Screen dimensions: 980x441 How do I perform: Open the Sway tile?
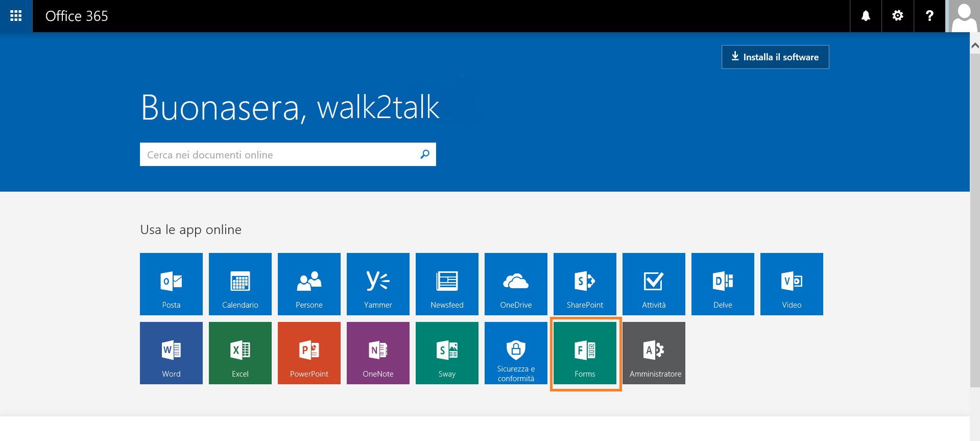click(x=447, y=353)
